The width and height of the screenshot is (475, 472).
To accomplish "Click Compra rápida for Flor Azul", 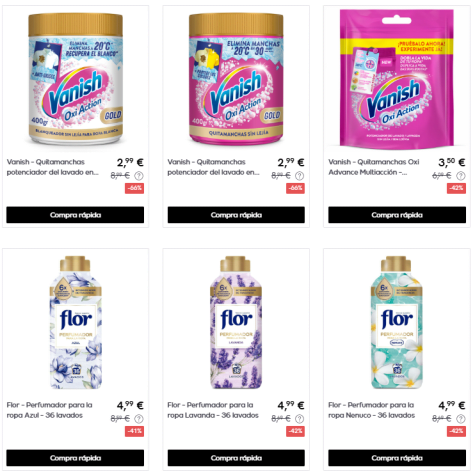I will [75, 458].
